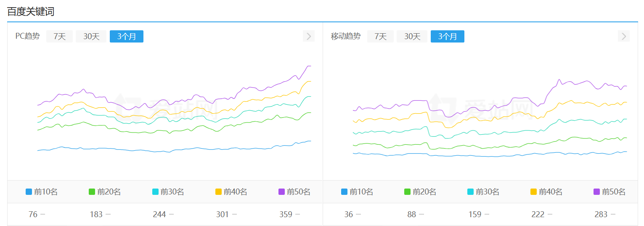This screenshot has height=226, width=644.
Task: Click PC top-10 keyword count 76
Action: 33,215
